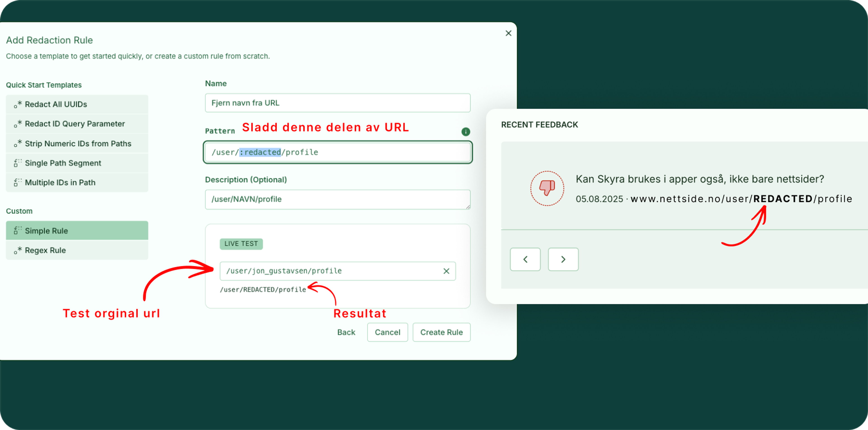Click the RECENT FEEDBACK heading
The image size is (868, 430).
tap(539, 125)
